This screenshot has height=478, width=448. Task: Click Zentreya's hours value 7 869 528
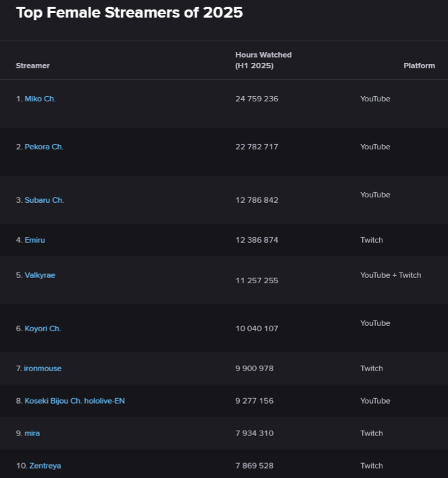point(254,466)
